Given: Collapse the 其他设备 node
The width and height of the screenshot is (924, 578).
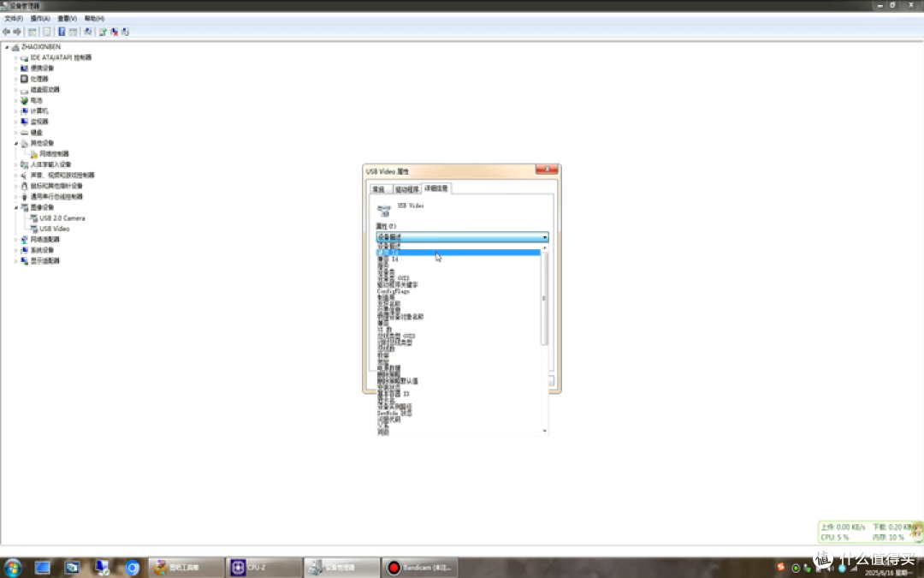Looking at the screenshot, I should [x=16, y=143].
